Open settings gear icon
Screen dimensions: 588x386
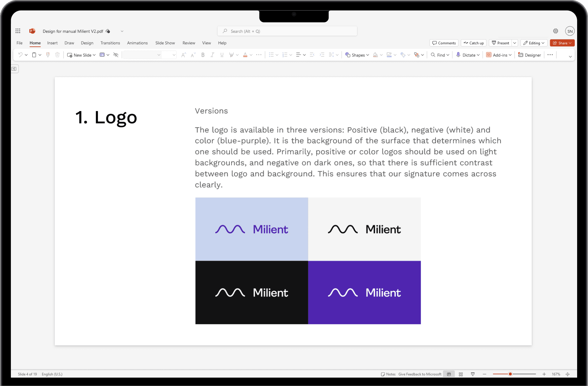555,31
